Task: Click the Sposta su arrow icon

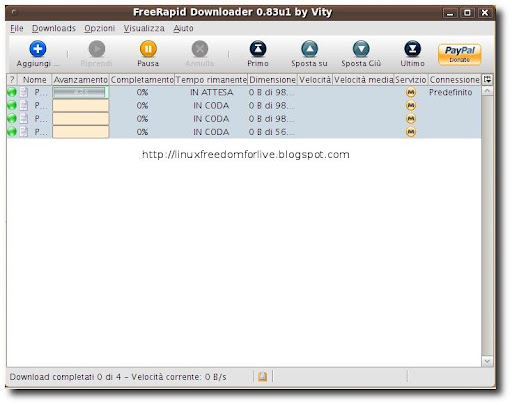Action: tap(309, 49)
